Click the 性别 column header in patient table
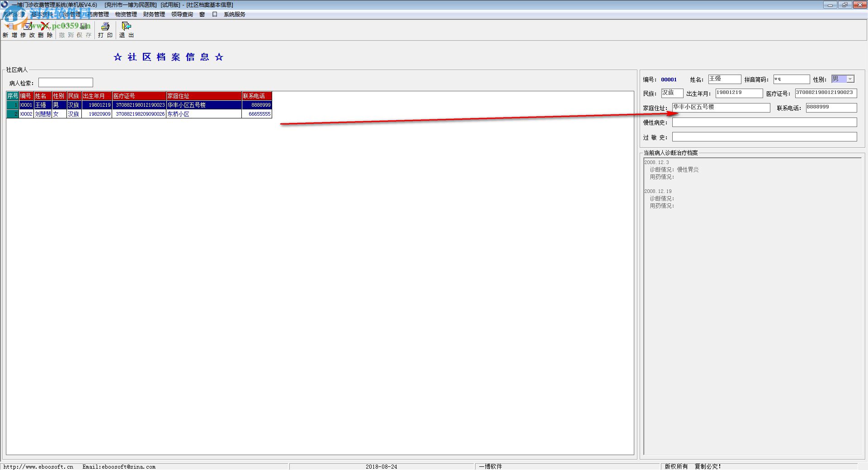868x470 pixels. 59,96
